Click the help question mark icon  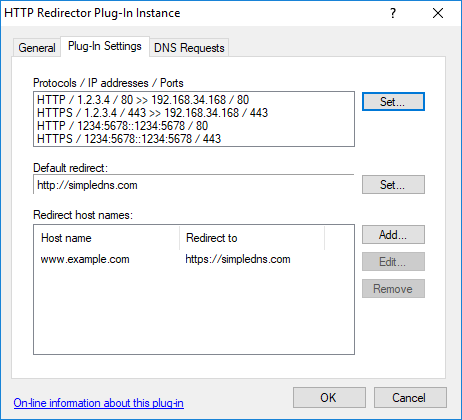point(393,13)
